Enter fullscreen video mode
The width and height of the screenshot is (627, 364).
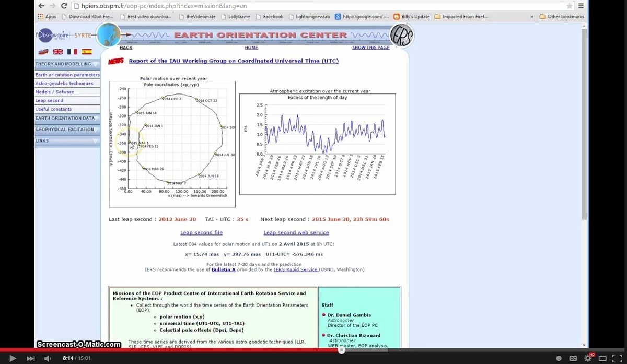pyautogui.click(x=617, y=358)
